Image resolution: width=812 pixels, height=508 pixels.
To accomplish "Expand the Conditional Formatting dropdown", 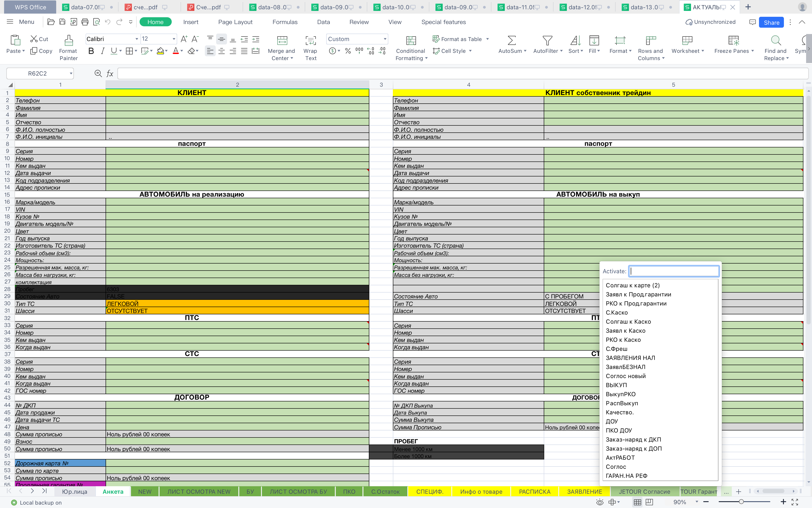I will point(426,59).
